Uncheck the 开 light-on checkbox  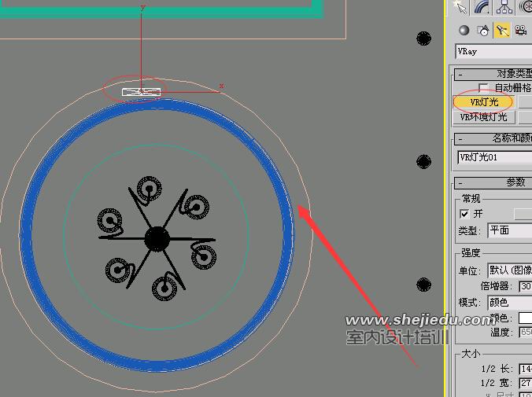[464, 214]
